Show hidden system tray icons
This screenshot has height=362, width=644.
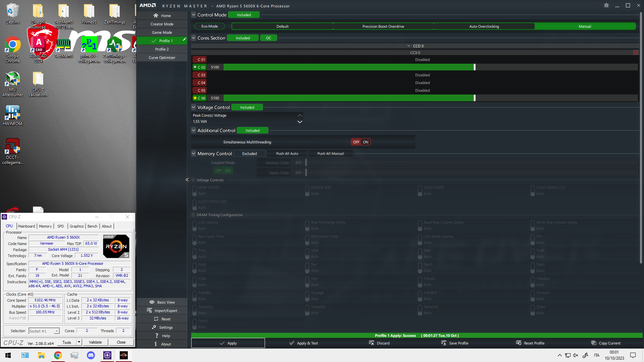[559, 355]
